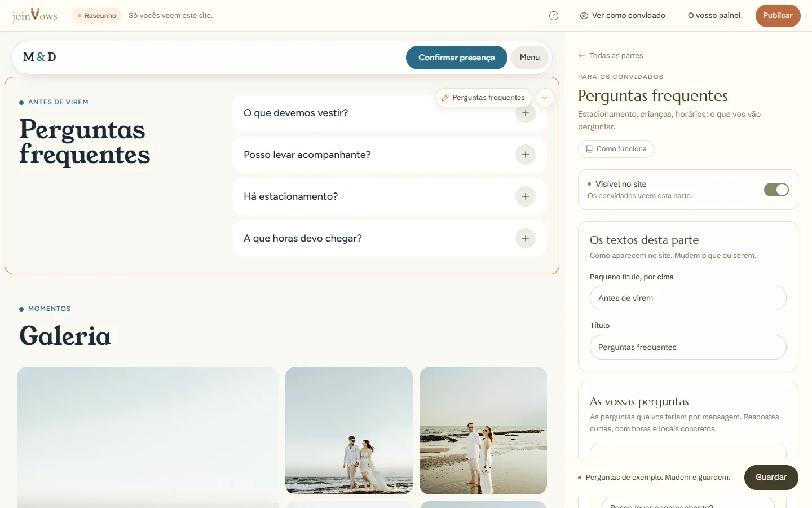Click the ANTES DE VIREM label
This screenshot has height=508, width=812.
(x=58, y=102)
